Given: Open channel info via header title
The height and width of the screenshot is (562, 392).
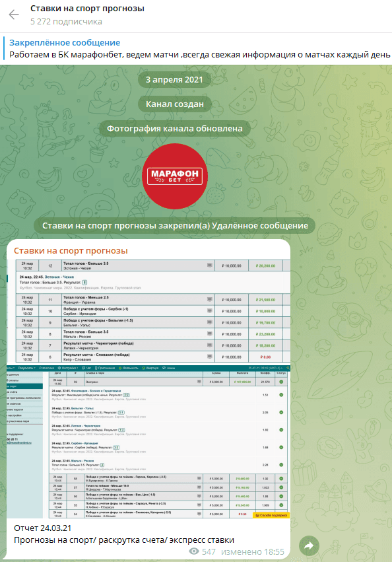Looking at the screenshot, I should click(87, 8).
